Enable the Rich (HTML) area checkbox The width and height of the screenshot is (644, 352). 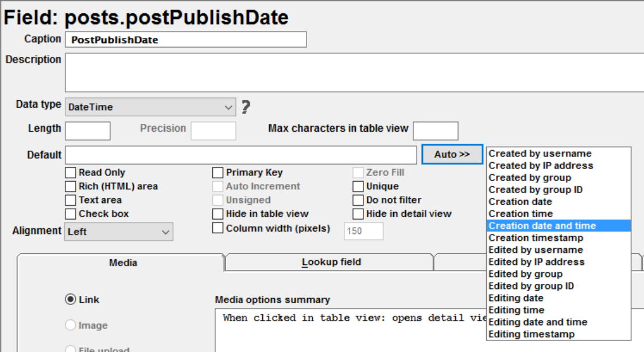71,186
